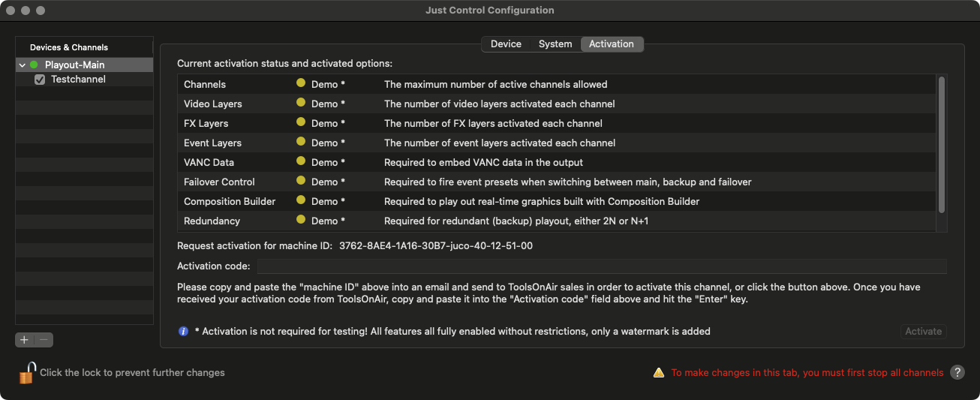Select the Playout-Main device row
The image size is (980, 400).
(84, 65)
